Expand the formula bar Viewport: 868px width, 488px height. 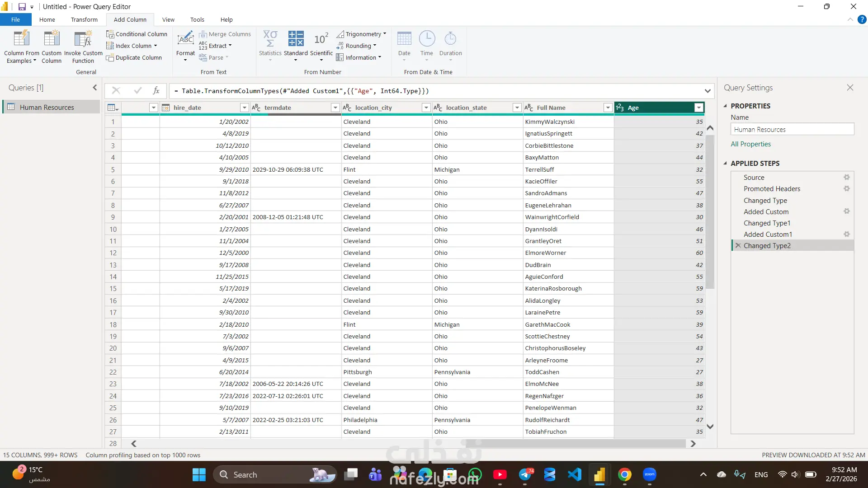pos(707,91)
